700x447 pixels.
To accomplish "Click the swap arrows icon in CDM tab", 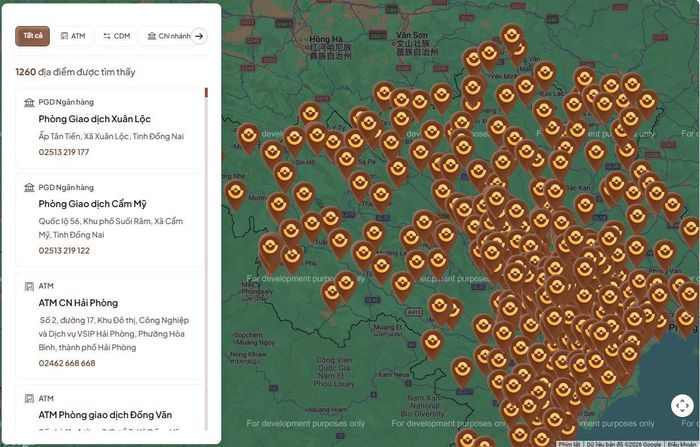I will coord(107,36).
